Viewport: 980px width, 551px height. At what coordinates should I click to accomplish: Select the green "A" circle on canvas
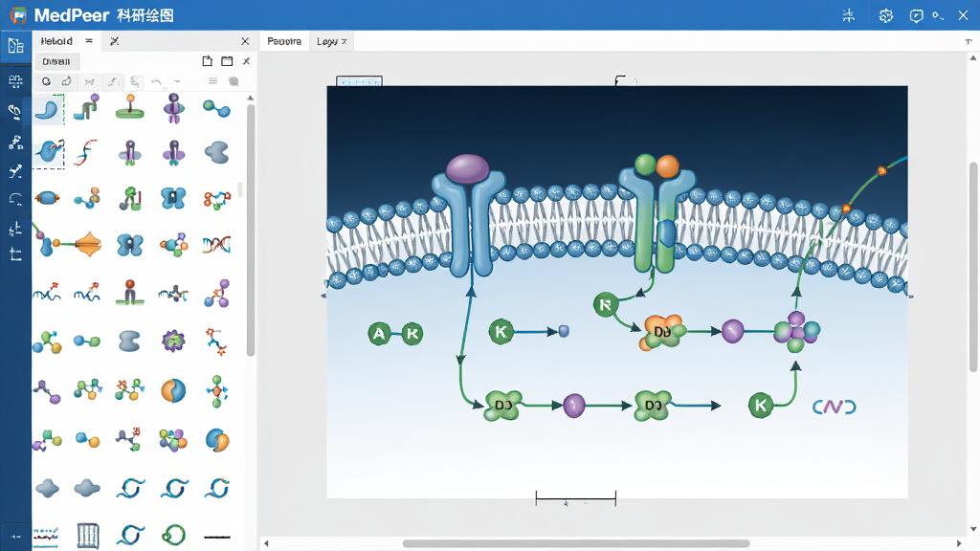[379, 334]
